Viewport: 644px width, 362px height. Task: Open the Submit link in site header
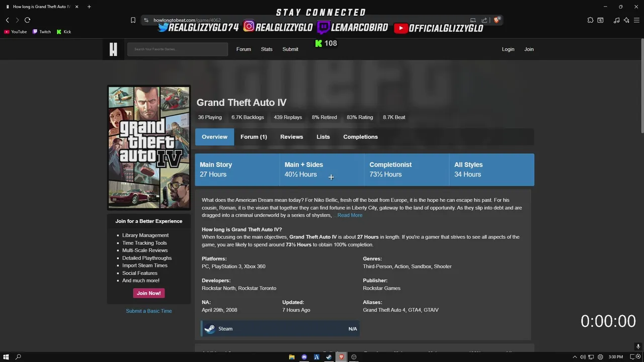click(290, 49)
